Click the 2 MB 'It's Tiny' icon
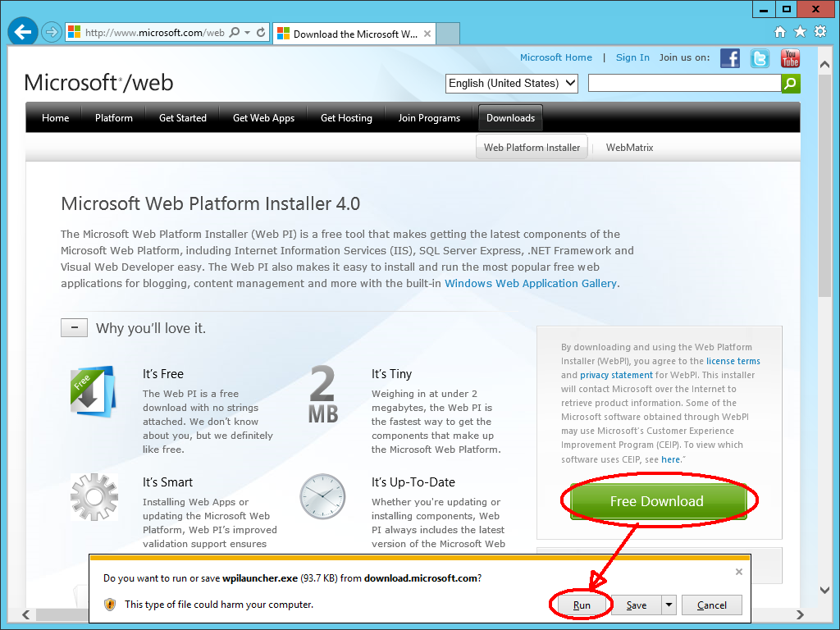The image size is (840, 630). tap(323, 395)
